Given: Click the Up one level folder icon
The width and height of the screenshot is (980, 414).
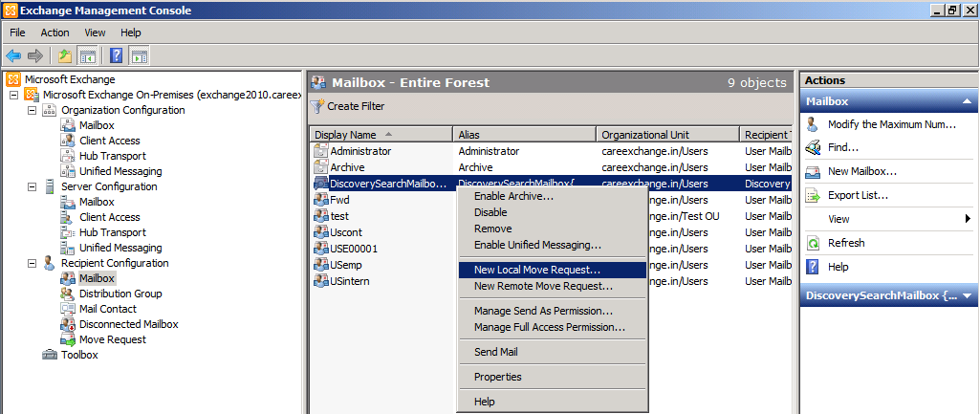Looking at the screenshot, I should click(65, 56).
